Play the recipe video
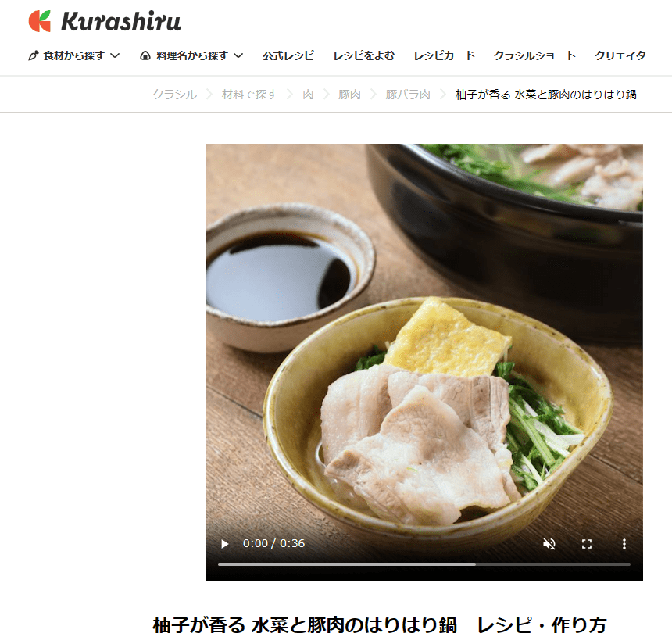 pyautogui.click(x=224, y=544)
